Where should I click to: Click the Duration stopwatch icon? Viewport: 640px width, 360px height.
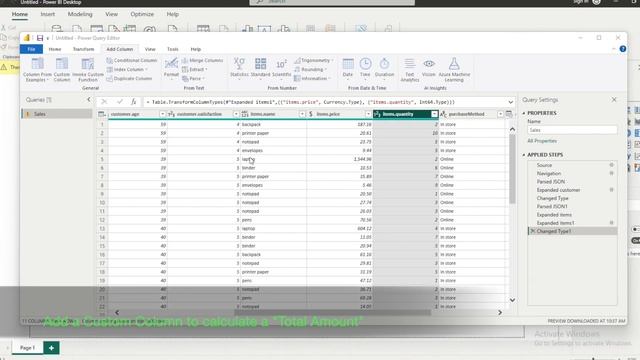pyautogui.click(x=384, y=64)
